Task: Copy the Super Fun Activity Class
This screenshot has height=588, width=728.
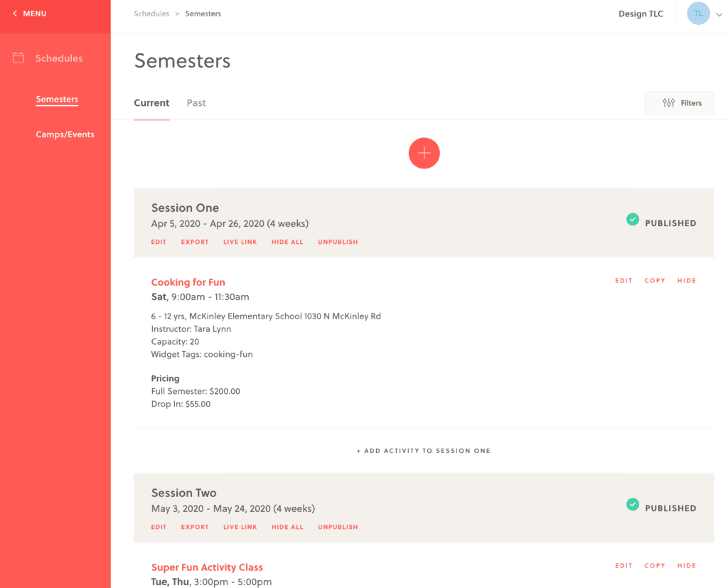Action: 655,566
